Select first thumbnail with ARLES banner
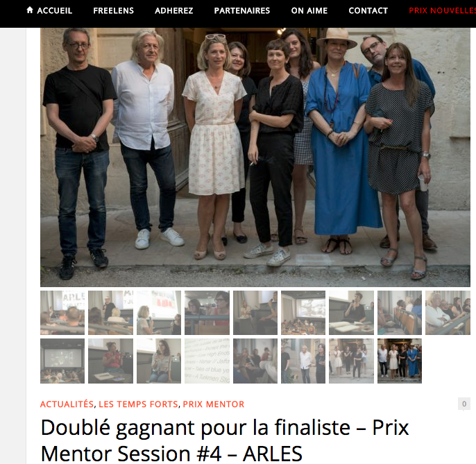Image resolution: width=476 pixels, height=464 pixels. pyautogui.click(x=62, y=313)
